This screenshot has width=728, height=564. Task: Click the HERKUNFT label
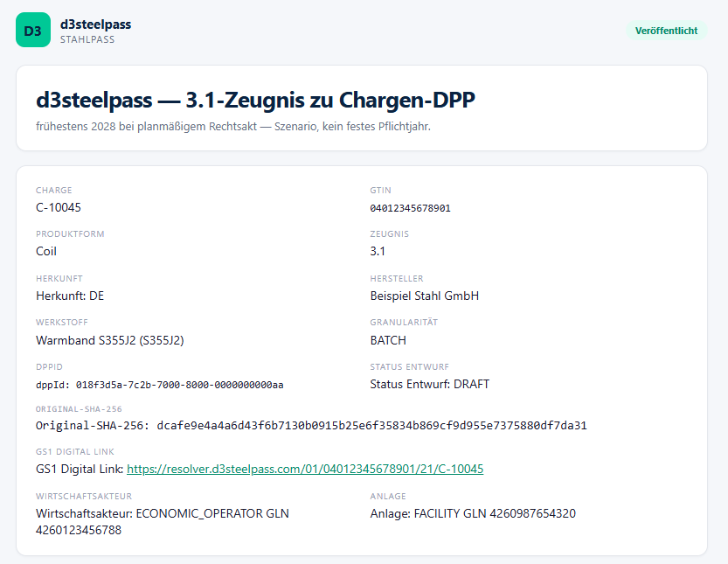59,278
